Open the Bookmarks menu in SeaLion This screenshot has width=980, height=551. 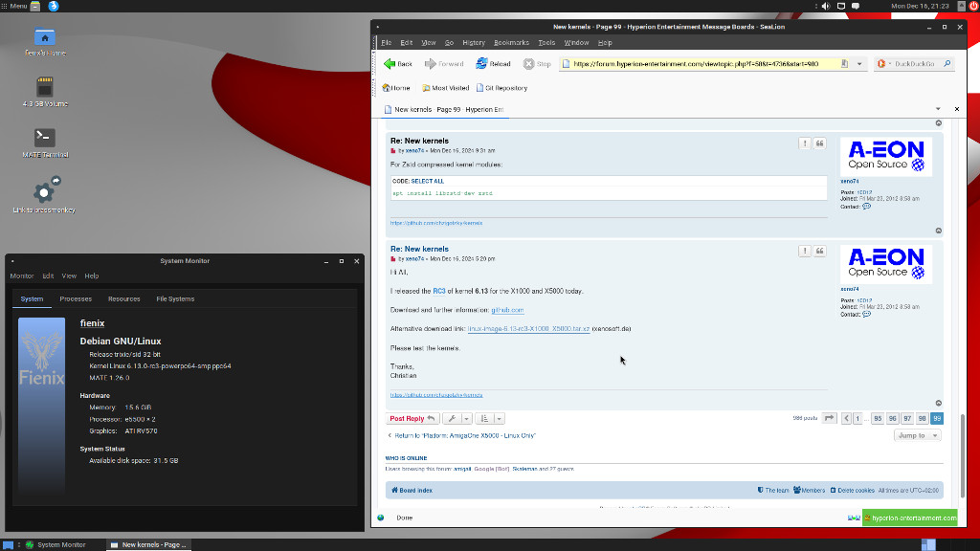(x=511, y=42)
